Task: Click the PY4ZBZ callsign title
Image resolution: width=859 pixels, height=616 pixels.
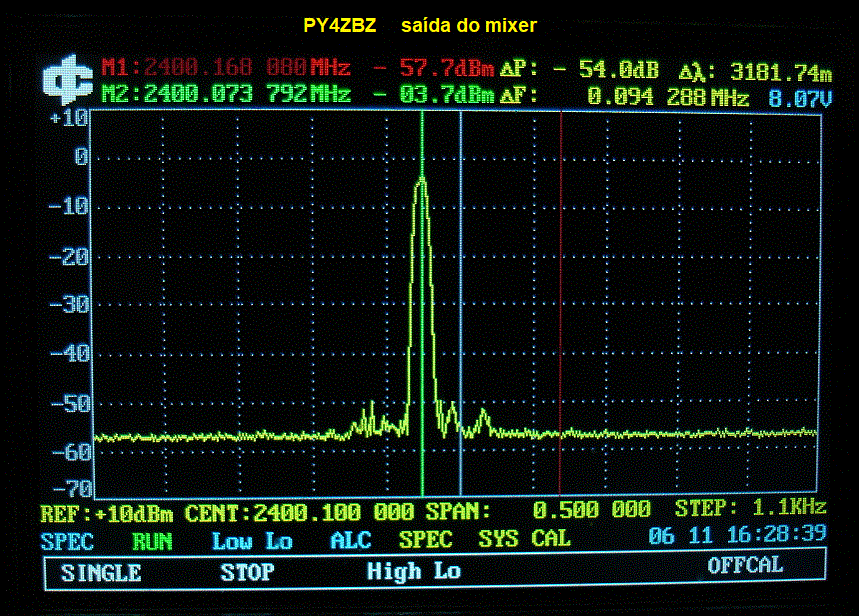Action: coord(340,25)
